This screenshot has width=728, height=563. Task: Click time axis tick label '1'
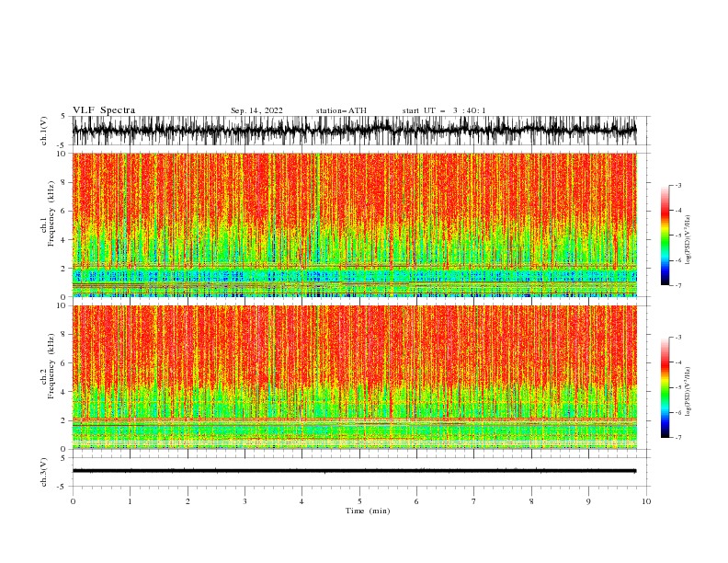click(x=130, y=501)
